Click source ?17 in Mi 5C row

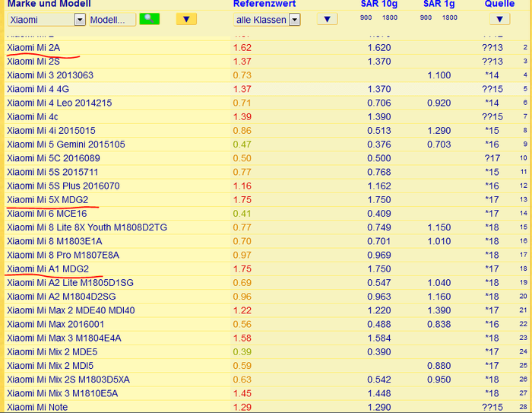[492, 158]
